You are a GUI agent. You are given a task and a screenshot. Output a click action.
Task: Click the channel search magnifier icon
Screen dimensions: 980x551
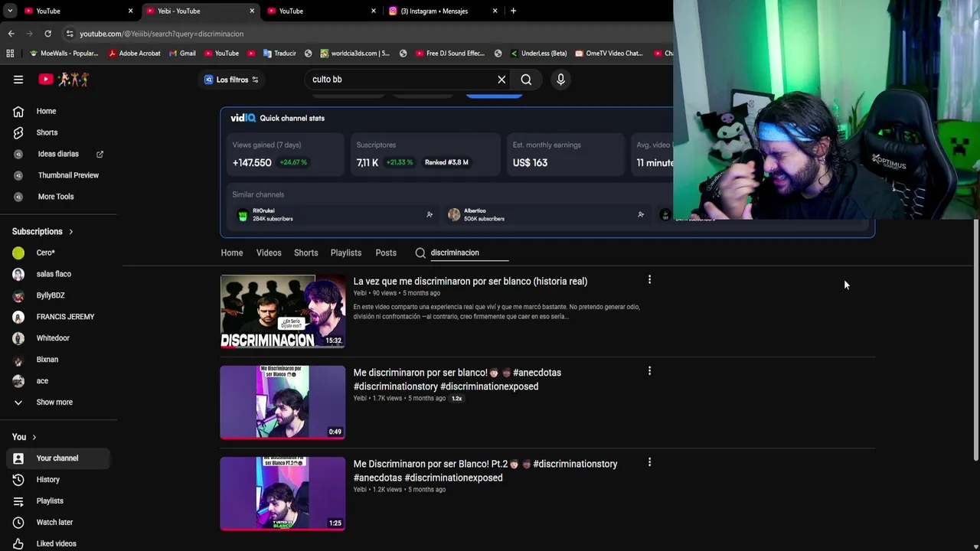420,253
